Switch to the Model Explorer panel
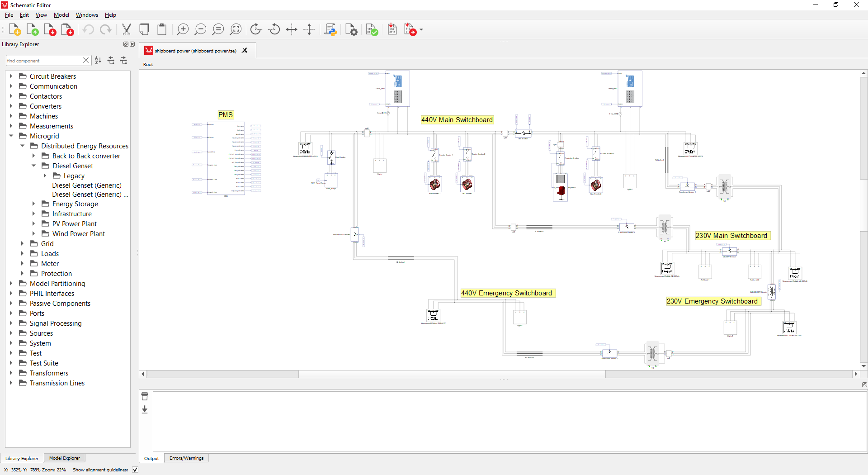The image size is (868, 475). tap(65, 458)
